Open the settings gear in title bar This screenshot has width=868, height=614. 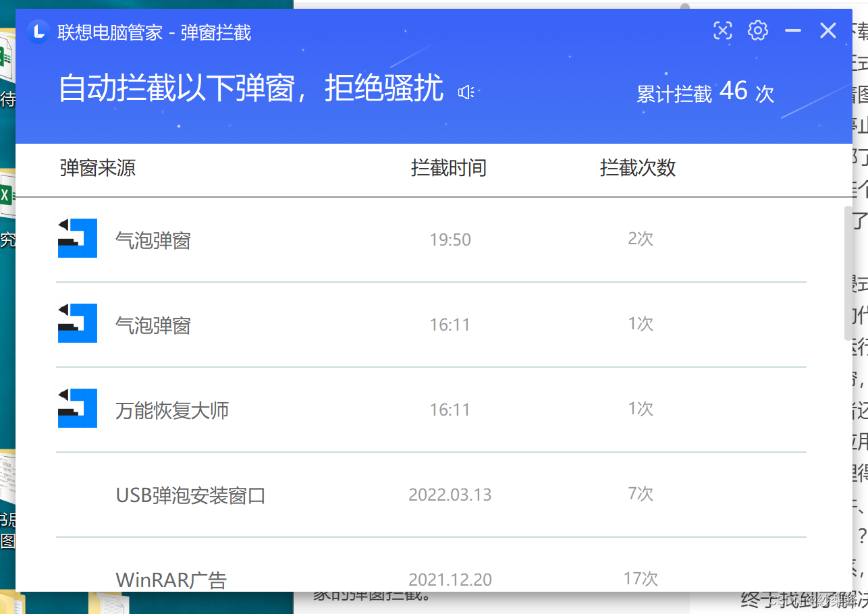tap(758, 30)
